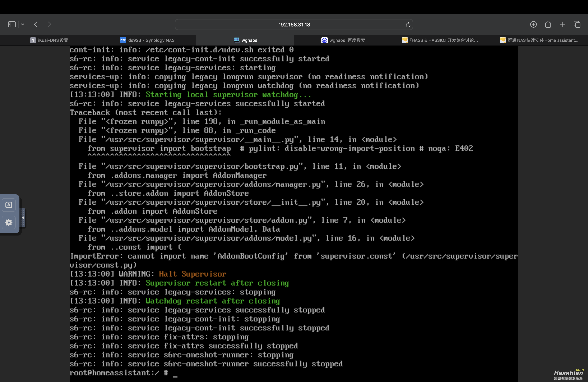The image size is (588, 382).
Task: Click 'Starting local supervisor watchdog...' line
Action: [x=228, y=95]
